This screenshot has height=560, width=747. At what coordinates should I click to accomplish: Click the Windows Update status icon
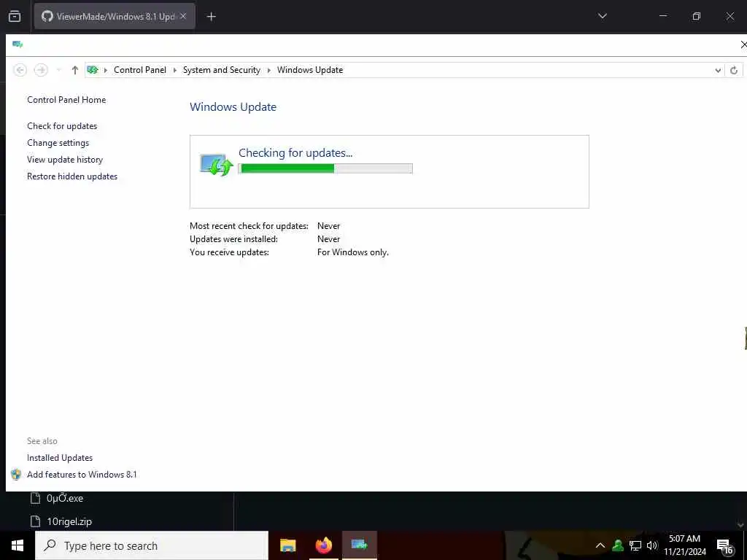pos(216,165)
